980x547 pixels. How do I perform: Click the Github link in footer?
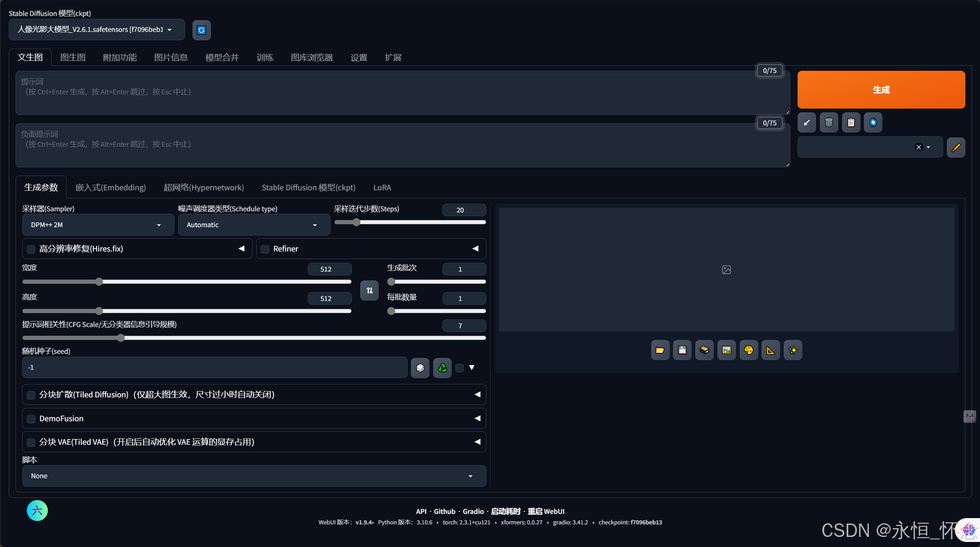444,511
